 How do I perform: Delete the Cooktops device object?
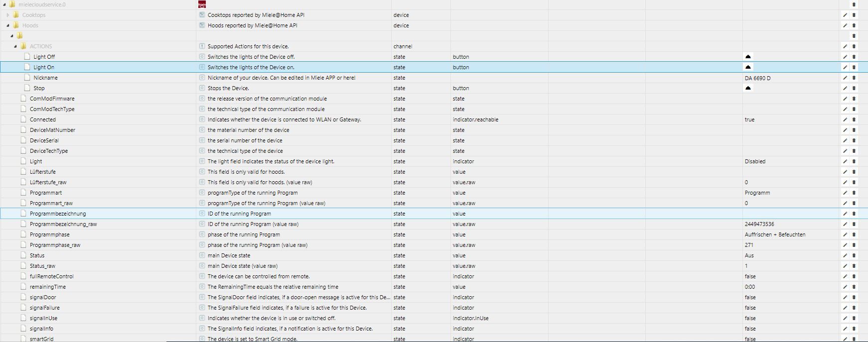(x=854, y=15)
